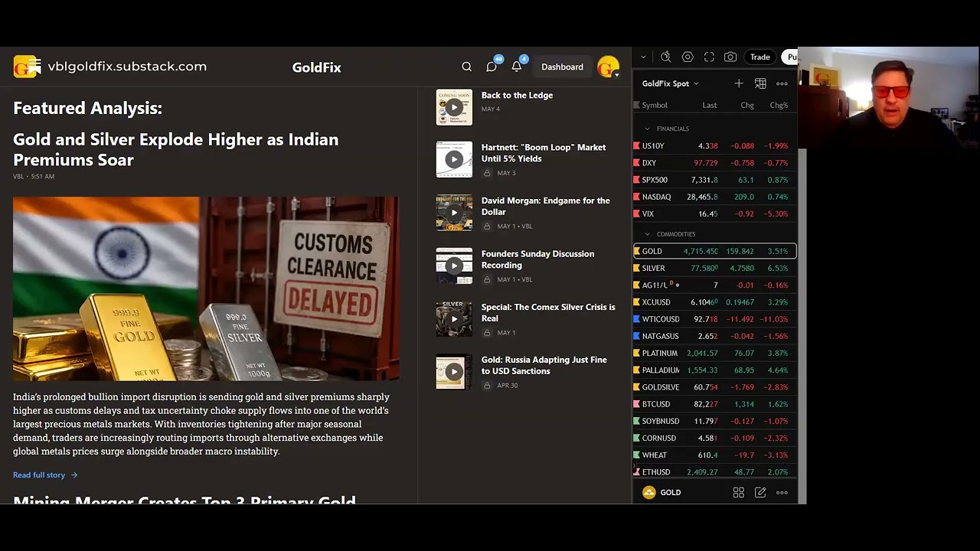Play David Morgan Endgame video thumbnail

(x=454, y=213)
